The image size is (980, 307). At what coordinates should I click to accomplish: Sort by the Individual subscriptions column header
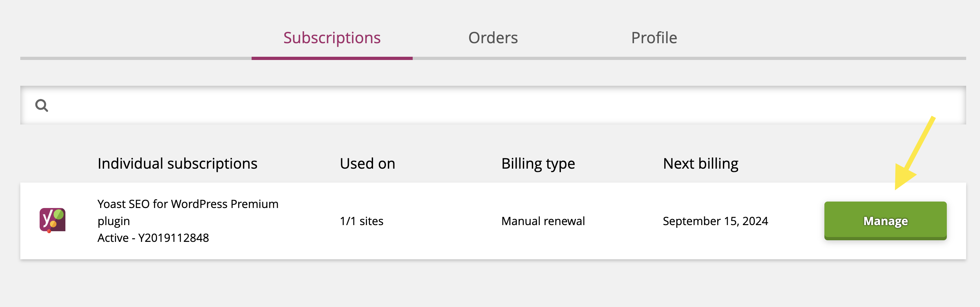178,163
